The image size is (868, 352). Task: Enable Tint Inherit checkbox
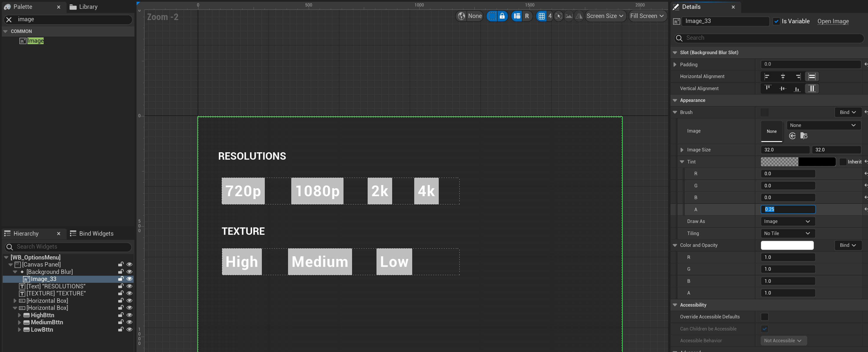pyautogui.click(x=843, y=162)
